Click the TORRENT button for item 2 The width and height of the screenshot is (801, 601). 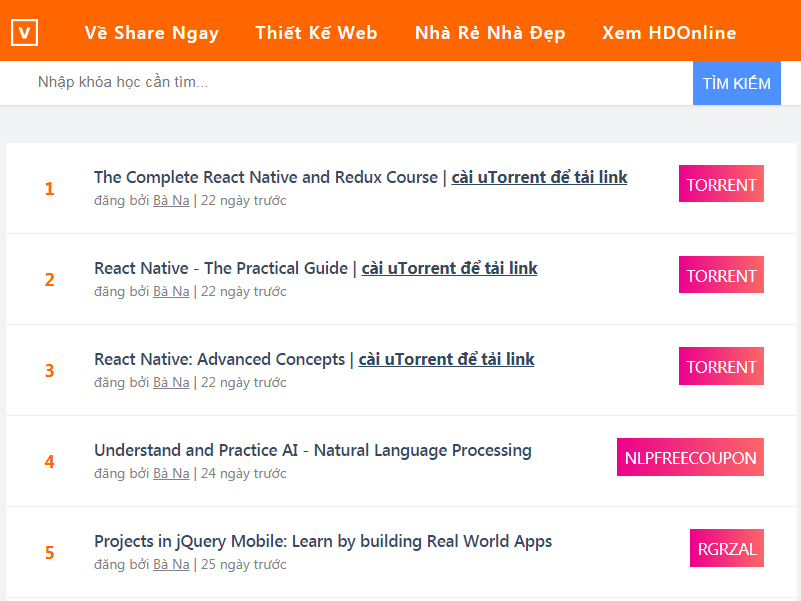tap(721, 275)
